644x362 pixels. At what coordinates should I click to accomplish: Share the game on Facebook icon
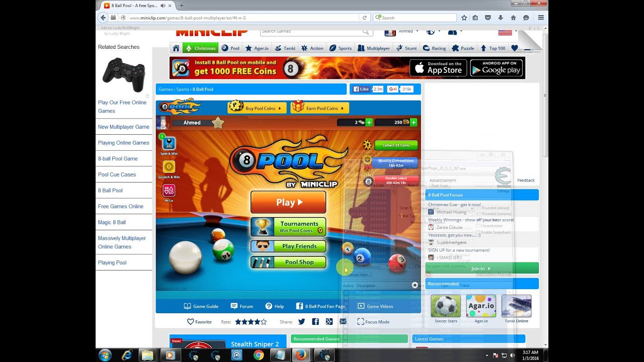click(x=315, y=322)
